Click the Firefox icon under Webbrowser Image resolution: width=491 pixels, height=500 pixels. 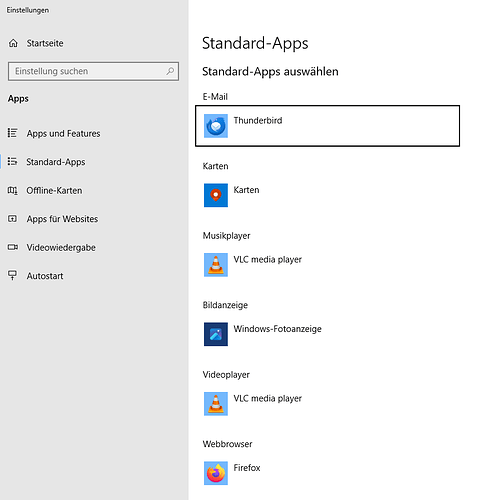click(216, 473)
